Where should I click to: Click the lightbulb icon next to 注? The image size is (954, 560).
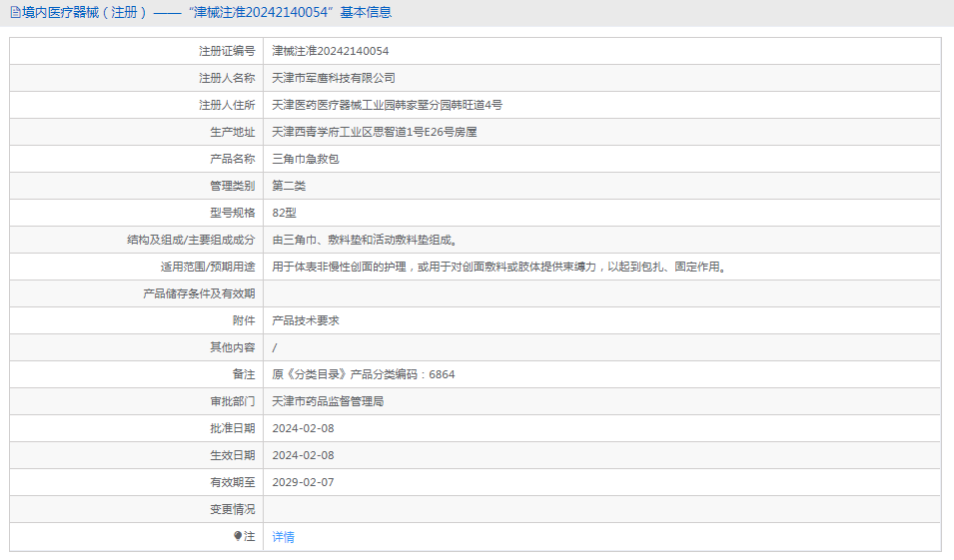pyautogui.click(x=238, y=536)
